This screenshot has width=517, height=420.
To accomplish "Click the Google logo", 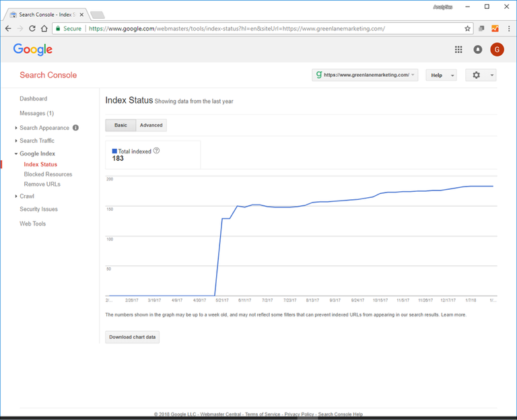I will tap(32, 49).
